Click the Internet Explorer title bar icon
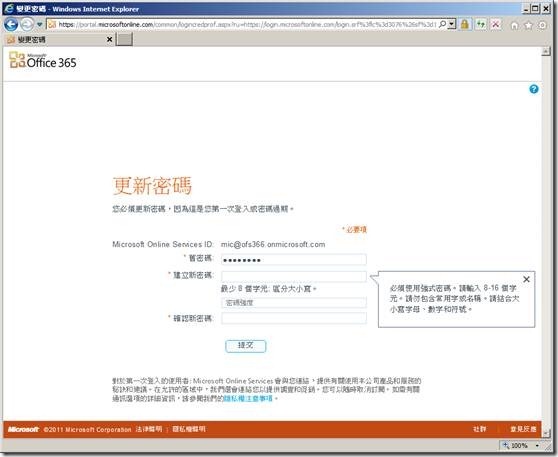The height and width of the screenshot is (457, 558). point(9,8)
